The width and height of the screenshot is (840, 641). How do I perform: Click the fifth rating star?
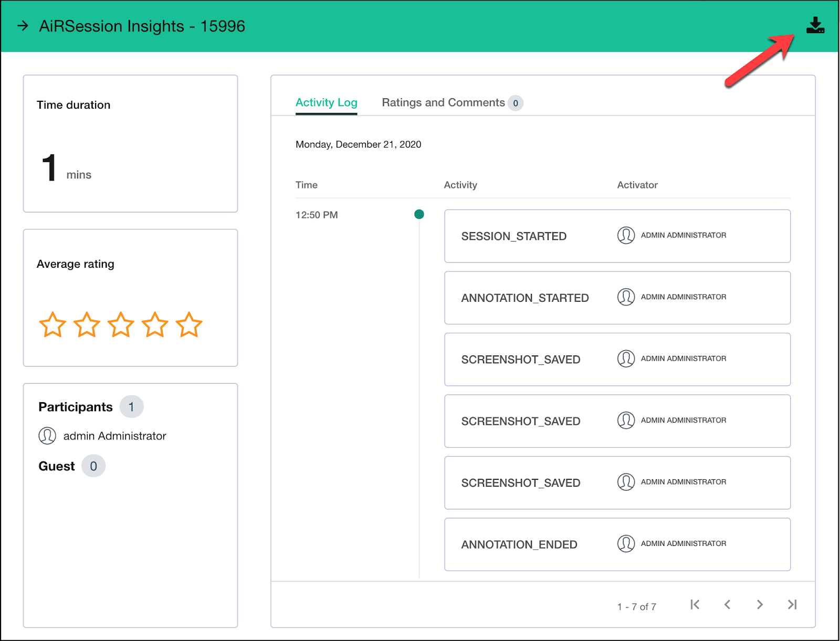pyautogui.click(x=189, y=324)
